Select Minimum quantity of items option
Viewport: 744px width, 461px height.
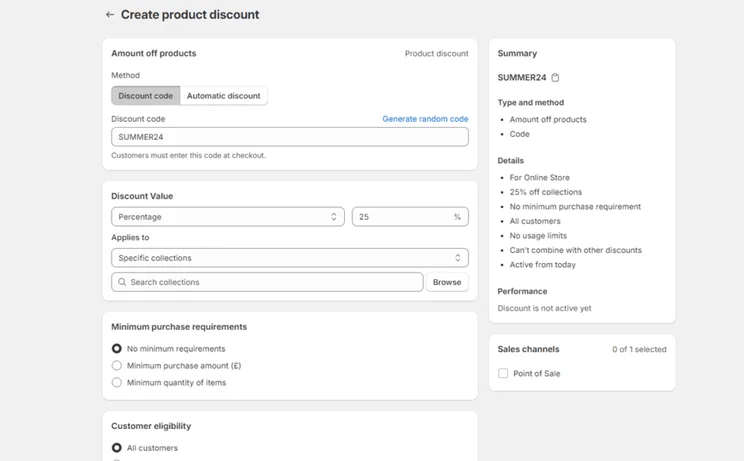pos(116,382)
